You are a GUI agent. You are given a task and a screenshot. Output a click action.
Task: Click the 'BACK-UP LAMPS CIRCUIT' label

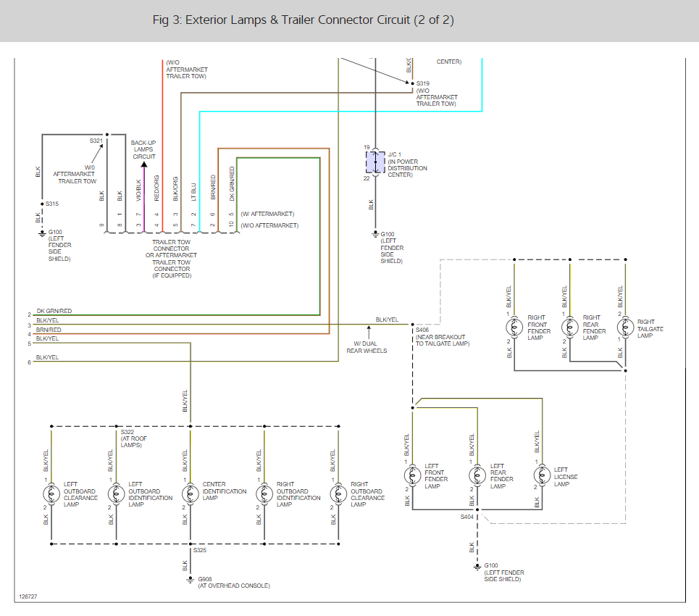[143, 149]
